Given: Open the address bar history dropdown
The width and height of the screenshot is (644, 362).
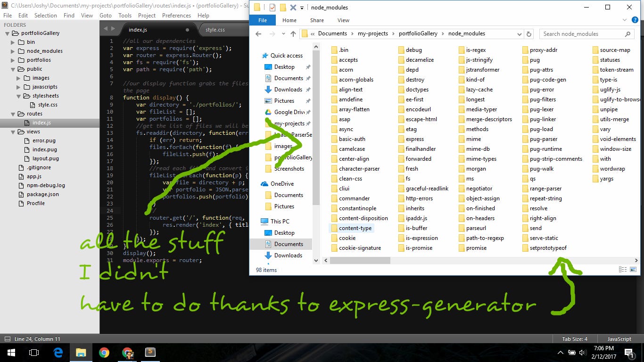Looking at the screenshot, I should tap(519, 33).
